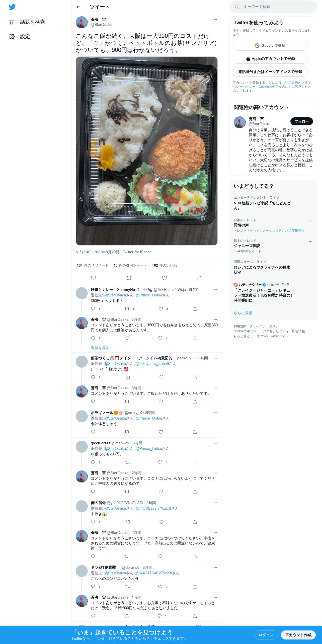Open the bento box photo

147,151
